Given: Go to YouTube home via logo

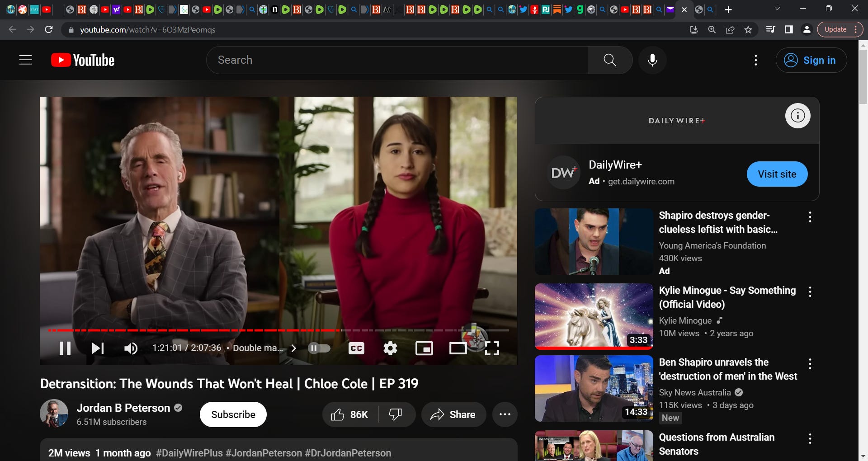Looking at the screenshot, I should click(x=83, y=60).
